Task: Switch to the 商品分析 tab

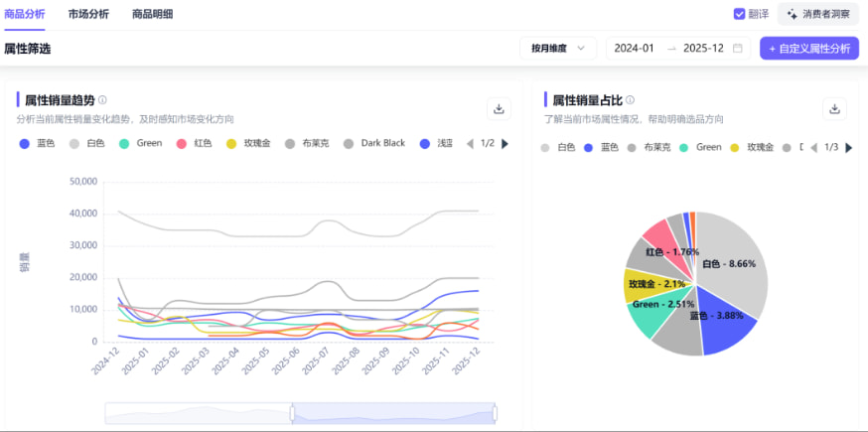Action: pos(25,14)
